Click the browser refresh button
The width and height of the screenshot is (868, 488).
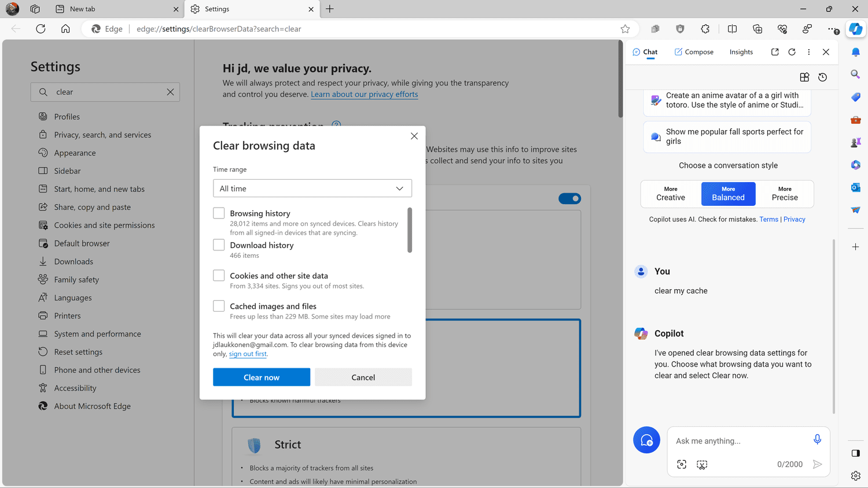coord(41,29)
